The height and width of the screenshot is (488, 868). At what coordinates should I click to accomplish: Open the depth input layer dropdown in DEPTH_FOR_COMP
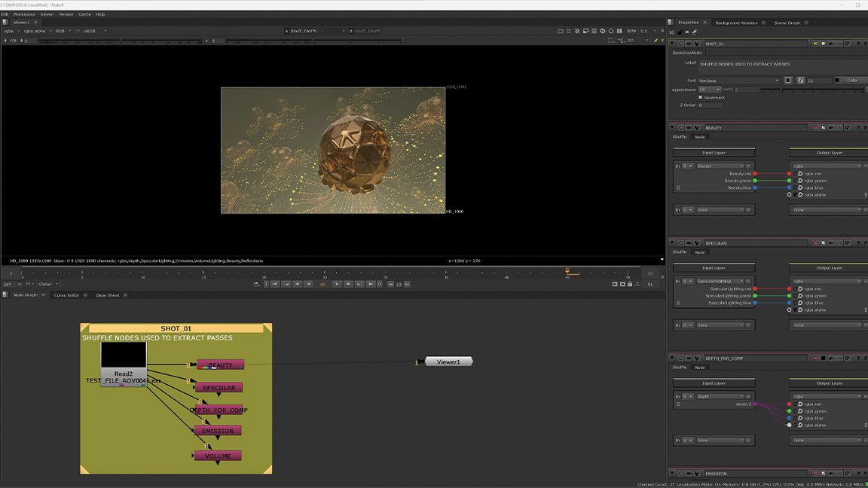pyautogui.click(x=720, y=396)
